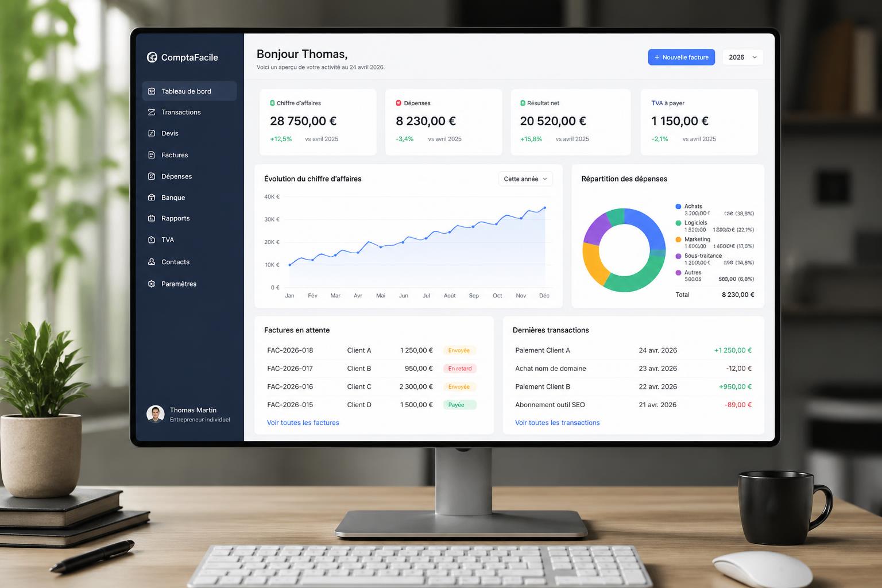This screenshot has width=882, height=588.
Task: Follow the Voir toutes les transactions link
Action: pyautogui.click(x=557, y=423)
